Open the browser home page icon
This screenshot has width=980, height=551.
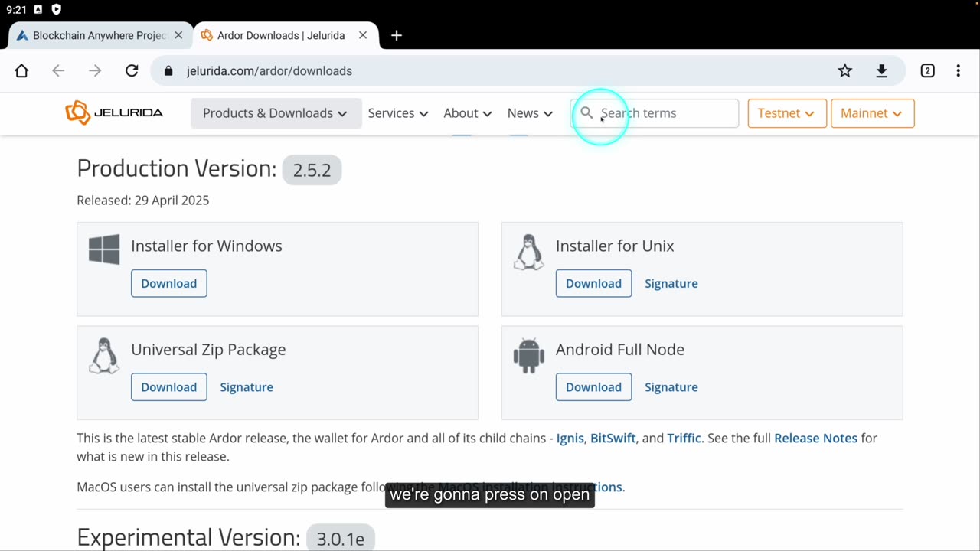pyautogui.click(x=21, y=70)
